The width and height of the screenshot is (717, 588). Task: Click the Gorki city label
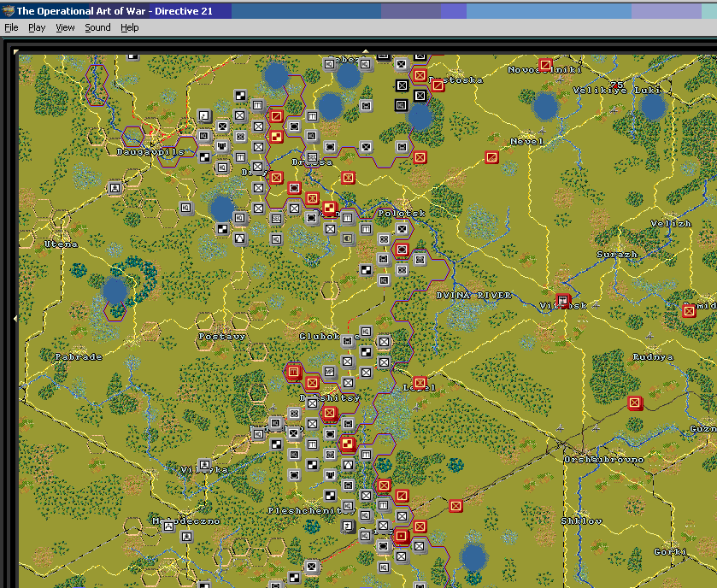(670, 552)
